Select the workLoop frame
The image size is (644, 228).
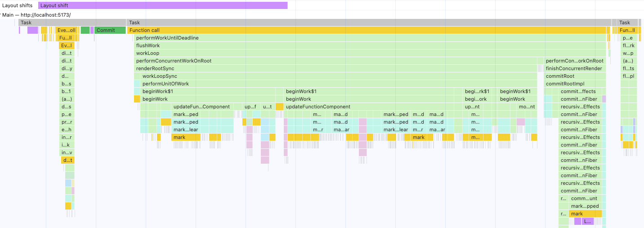coord(371,53)
